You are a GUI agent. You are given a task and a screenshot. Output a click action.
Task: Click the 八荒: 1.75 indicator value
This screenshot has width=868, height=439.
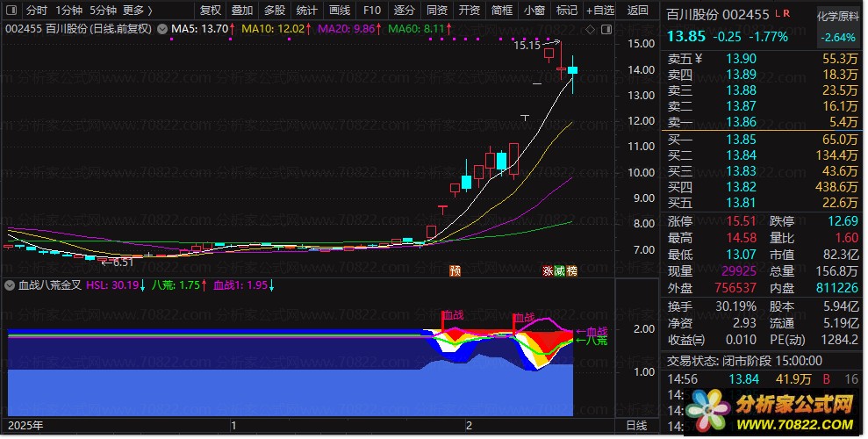click(179, 285)
